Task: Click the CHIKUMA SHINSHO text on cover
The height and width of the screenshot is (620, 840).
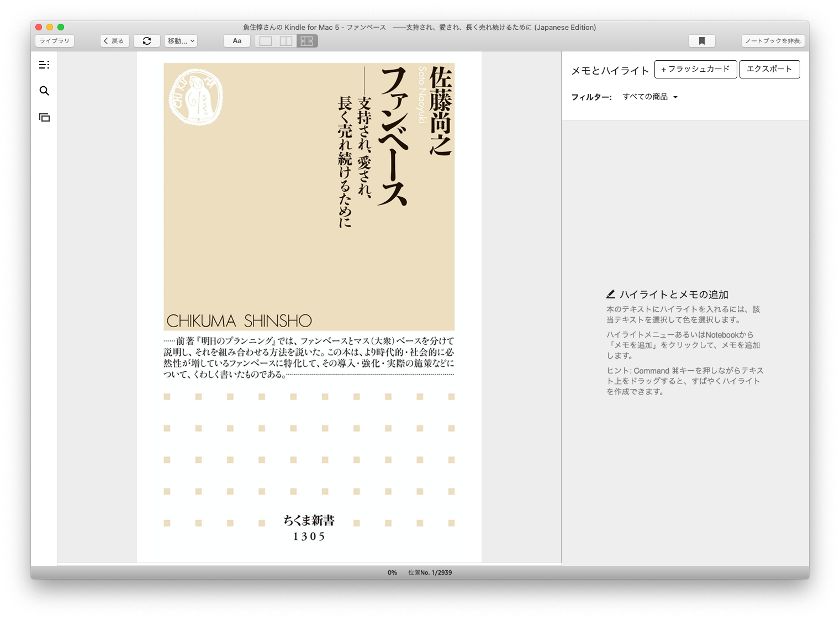Action: click(x=239, y=320)
